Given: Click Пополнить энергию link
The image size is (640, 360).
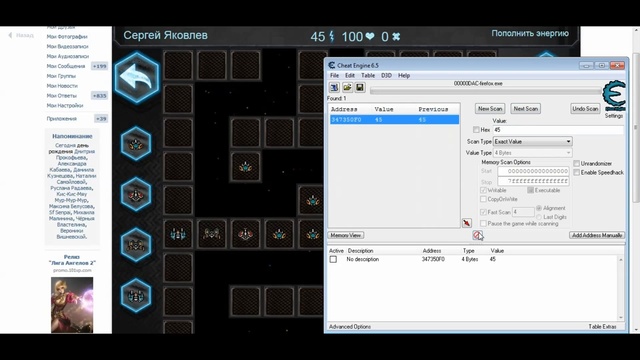Looking at the screenshot, I should pos(530,33).
